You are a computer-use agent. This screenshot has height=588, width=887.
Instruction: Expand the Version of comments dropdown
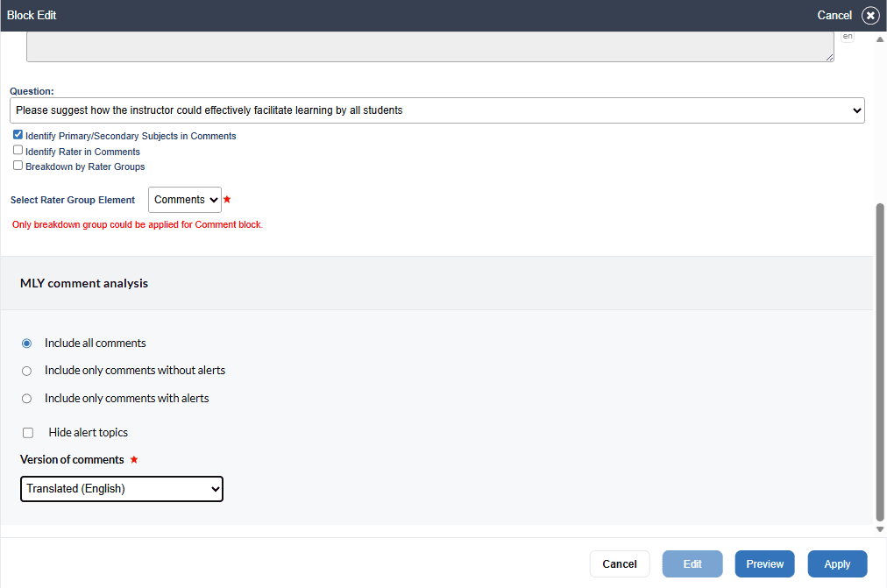122,489
